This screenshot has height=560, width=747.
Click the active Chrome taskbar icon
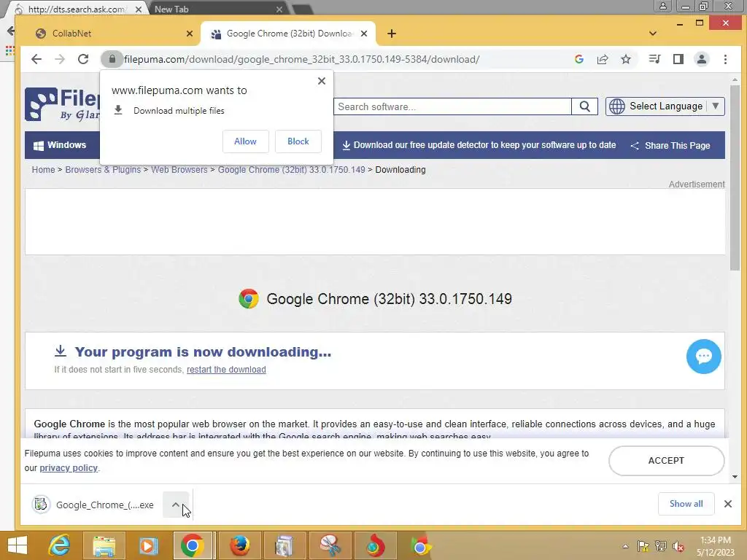[x=193, y=545]
